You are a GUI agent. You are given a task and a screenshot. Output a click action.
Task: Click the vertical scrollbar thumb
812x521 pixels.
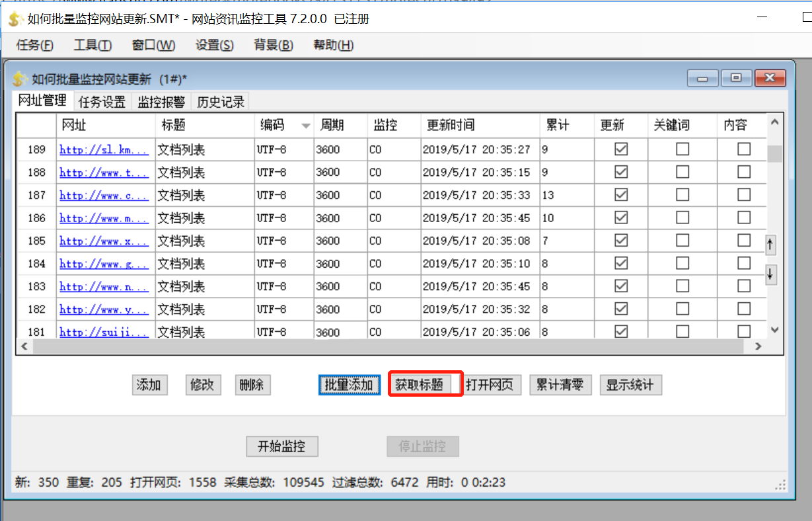coord(775,153)
